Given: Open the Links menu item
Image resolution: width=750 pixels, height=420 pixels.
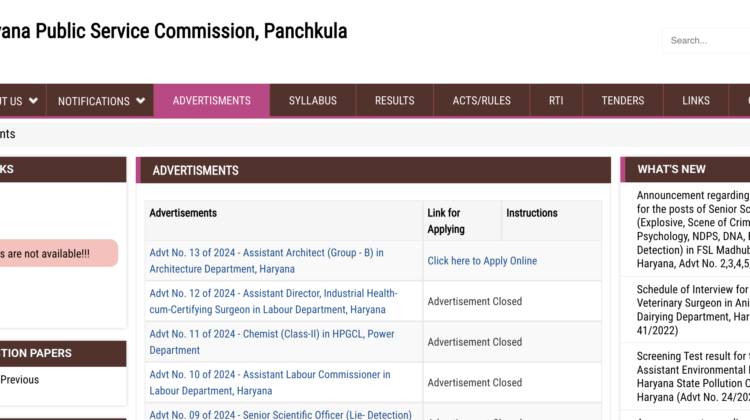Looking at the screenshot, I should click(696, 101).
